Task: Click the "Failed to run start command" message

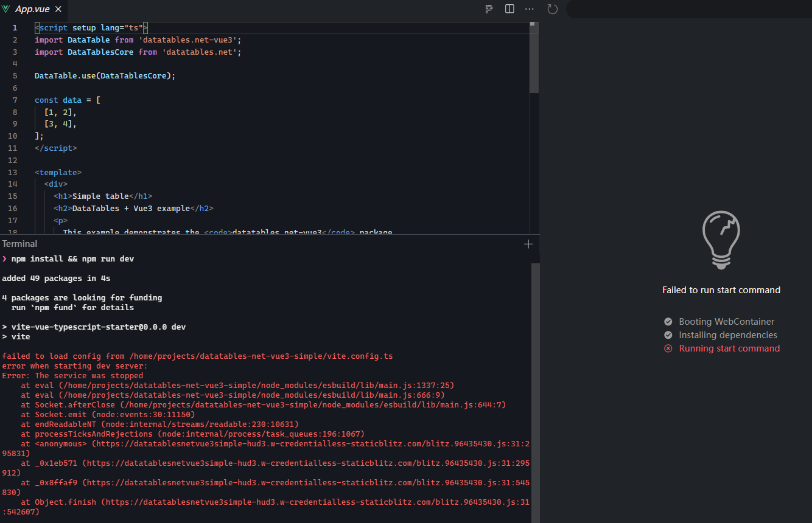Action: pyautogui.click(x=721, y=290)
